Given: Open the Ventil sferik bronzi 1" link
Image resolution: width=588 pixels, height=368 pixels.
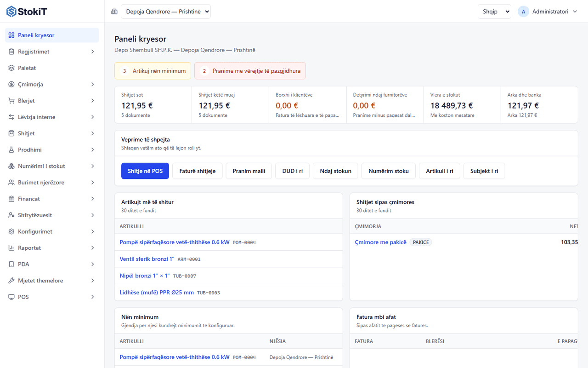Looking at the screenshot, I should (x=147, y=259).
